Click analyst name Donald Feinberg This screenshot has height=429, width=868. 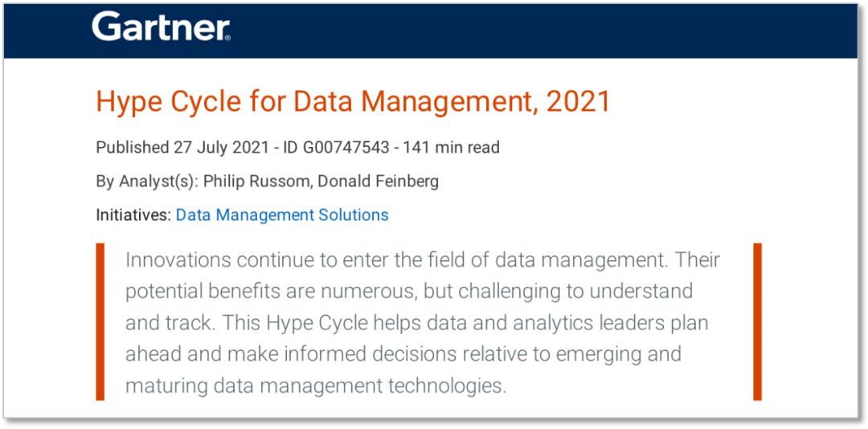[379, 181]
